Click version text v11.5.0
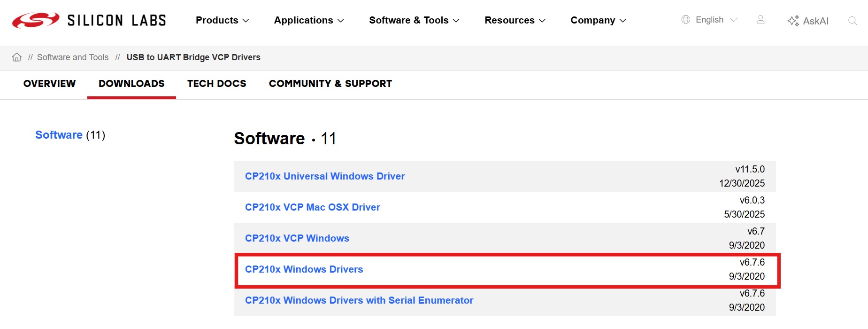 pos(750,169)
